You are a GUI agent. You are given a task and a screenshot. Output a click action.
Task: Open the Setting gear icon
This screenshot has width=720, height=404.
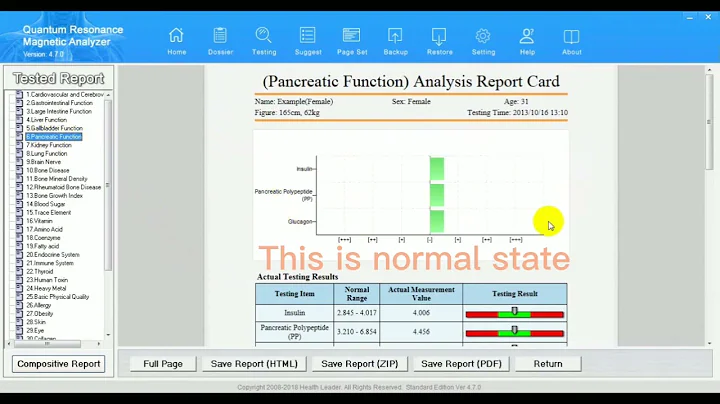(x=483, y=36)
